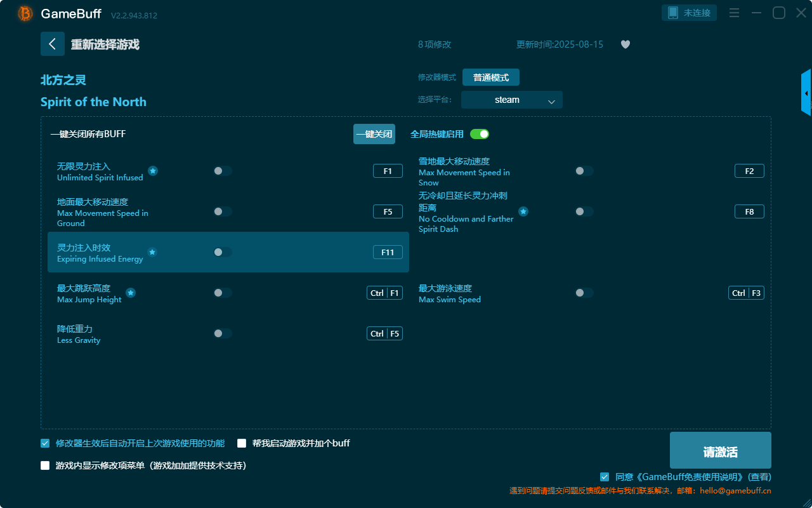Image resolution: width=812 pixels, height=508 pixels.
Task: Click the hello@gamebuff.cn contact text
Action: (x=736, y=491)
